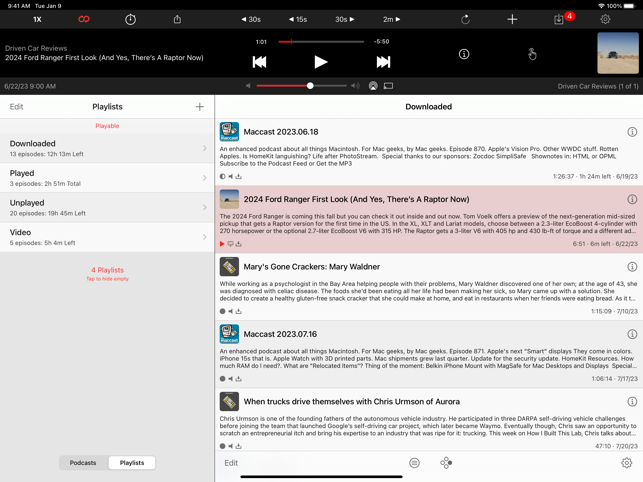The height and width of the screenshot is (482, 643).
Task: Show info for When trucks drive themselves
Action: click(x=632, y=402)
